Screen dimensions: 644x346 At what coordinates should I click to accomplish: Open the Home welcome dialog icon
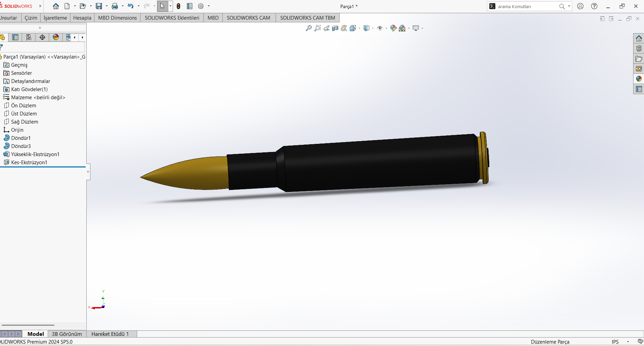click(x=56, y=6)
